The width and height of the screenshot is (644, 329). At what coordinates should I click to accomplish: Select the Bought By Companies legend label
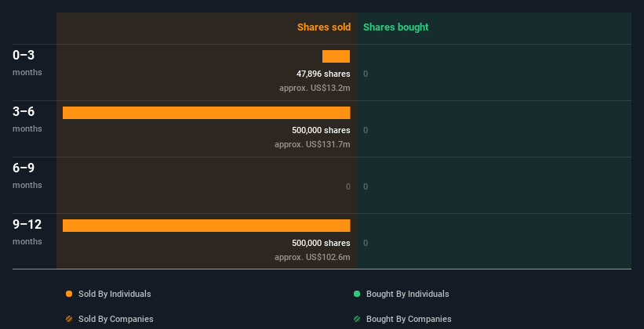click(x=409, y=319)
